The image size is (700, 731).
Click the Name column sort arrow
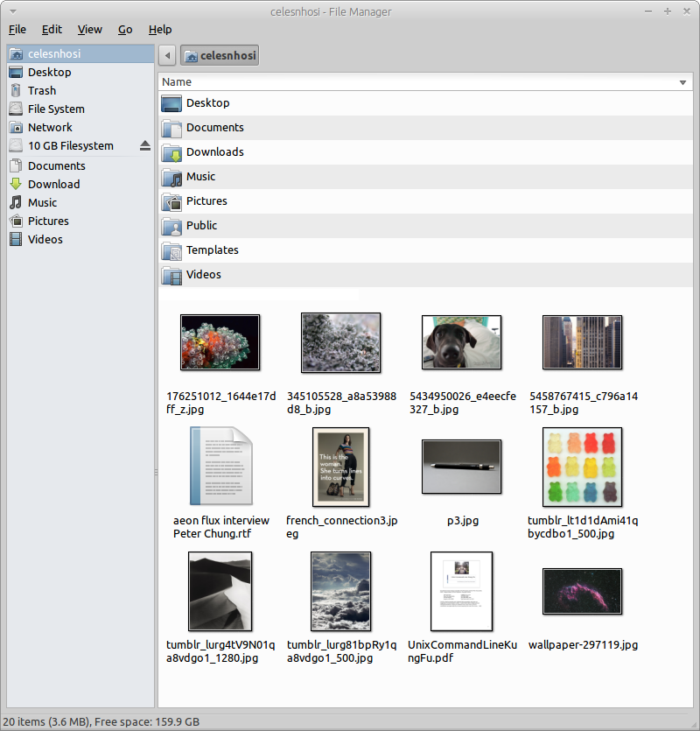[x=682, y=82]
